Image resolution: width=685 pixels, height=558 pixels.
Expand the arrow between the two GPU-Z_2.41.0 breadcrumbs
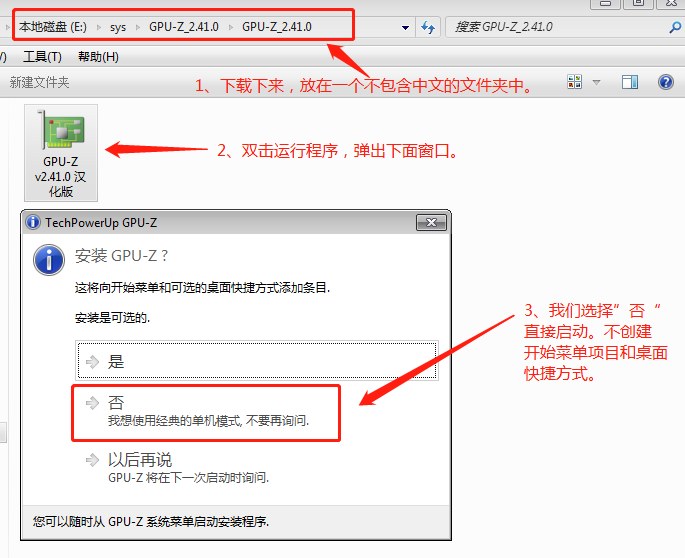(231, 28)
